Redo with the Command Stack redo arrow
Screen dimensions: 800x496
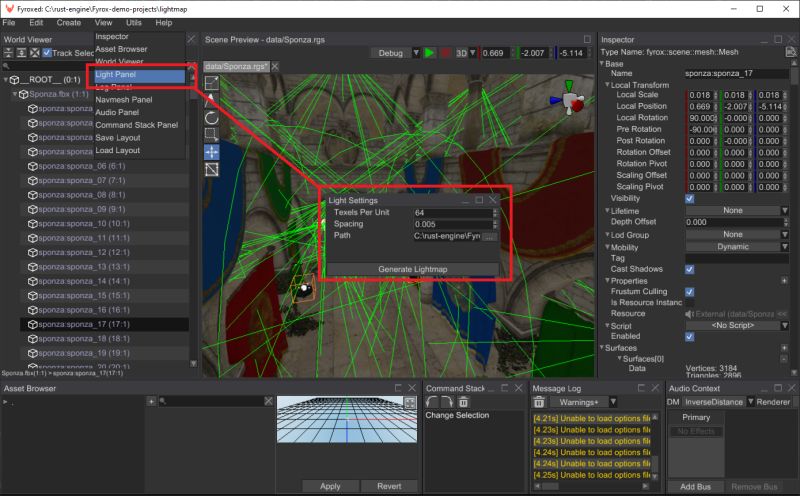coord(447,402)
